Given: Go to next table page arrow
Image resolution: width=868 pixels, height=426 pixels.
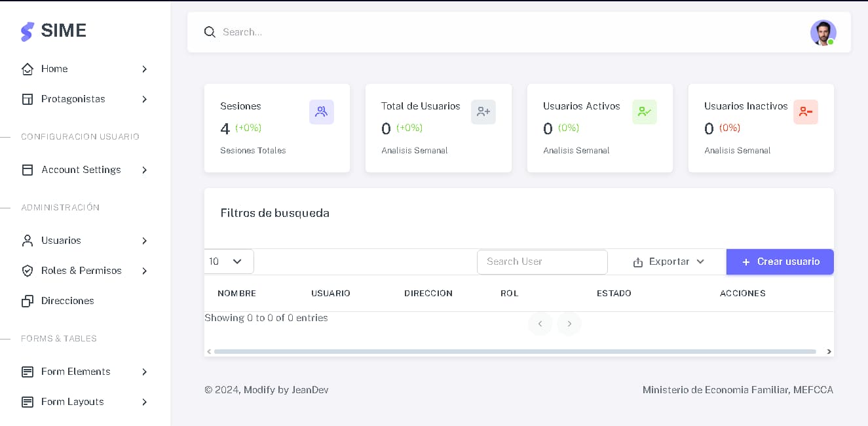Looking at the screenshot, I should (569, 324).
